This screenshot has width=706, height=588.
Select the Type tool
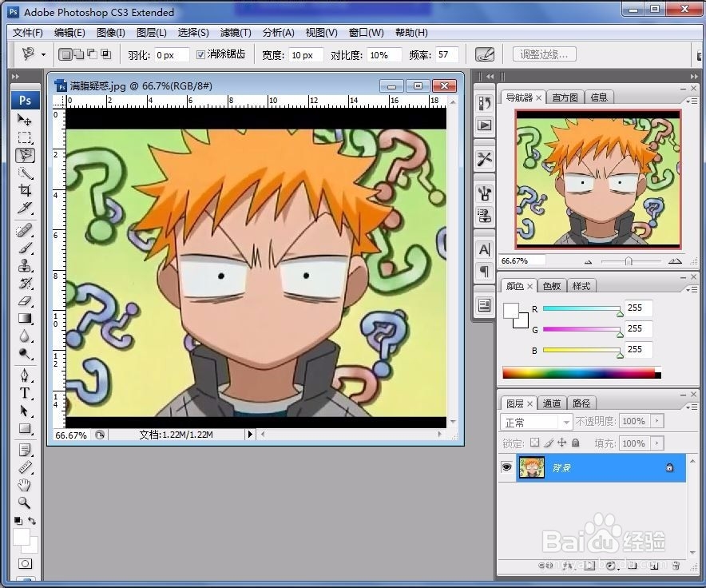[x=25, y=393]
